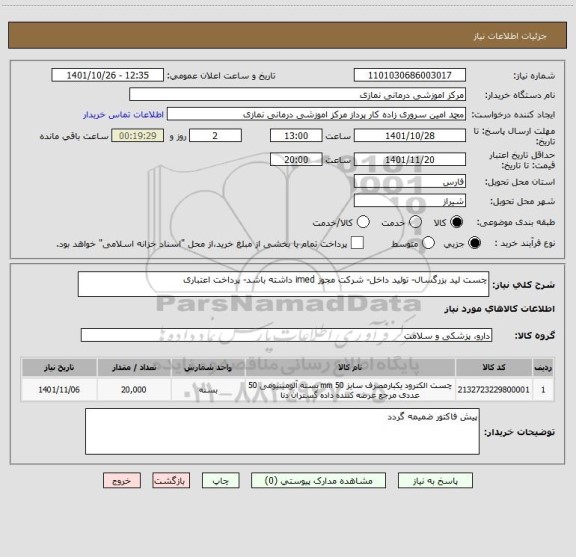Click the remaining days field showing 2
This screenshot has height=557, width=576.
[x=215, y=136]
